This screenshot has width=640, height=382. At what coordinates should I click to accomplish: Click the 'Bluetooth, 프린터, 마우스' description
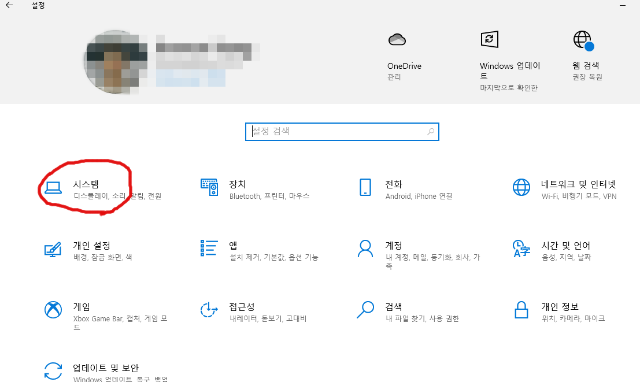[x=269, y=196]
